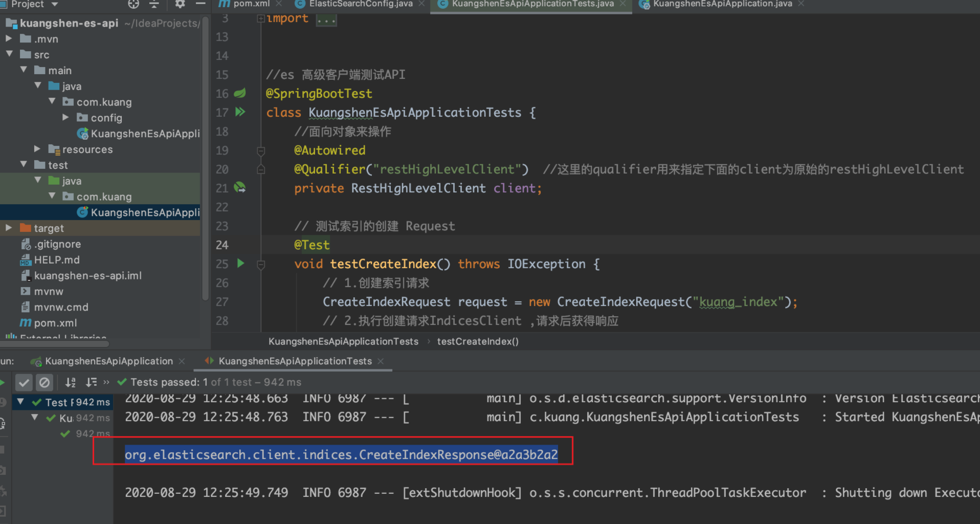Click the locate opened file crosshair icon
Screen dimensions: 980x524
pyautogui.click(x=133, y=4)
